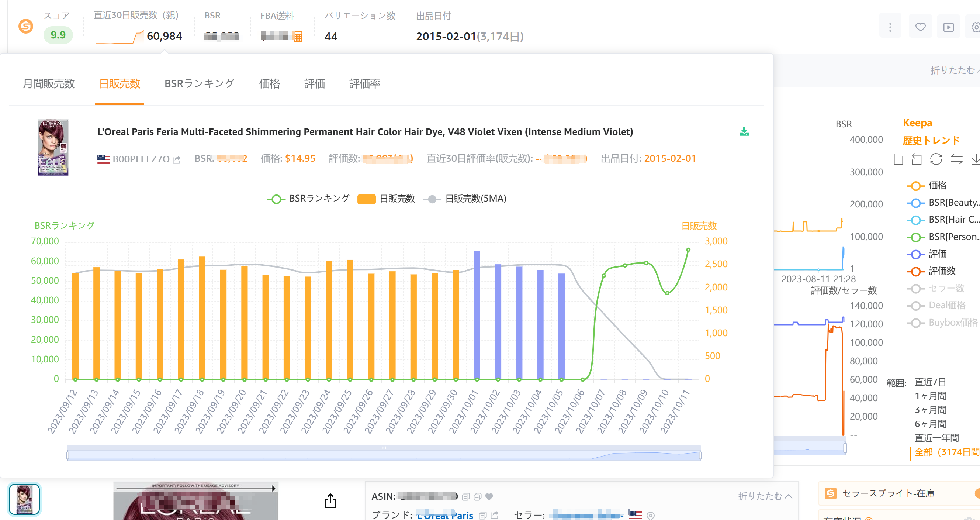Click the Keepa chart refresh icon
The image size is (980, 520).
(936, 159)
